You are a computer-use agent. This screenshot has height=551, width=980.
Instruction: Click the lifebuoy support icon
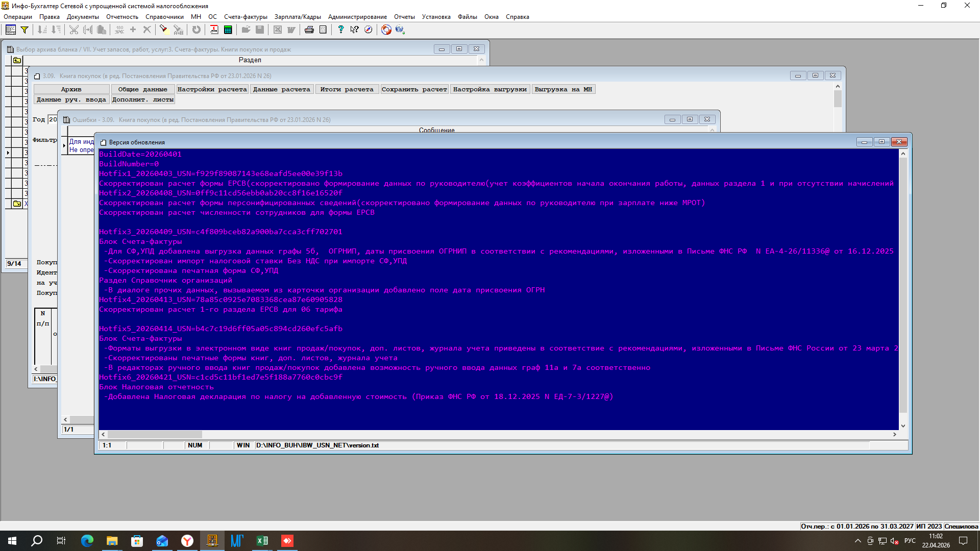click(386, 30)
